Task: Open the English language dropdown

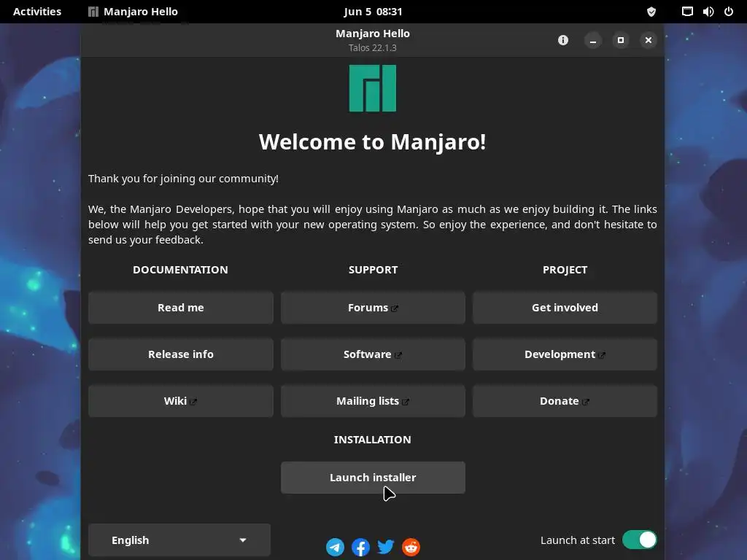Action: (x=179, y=540)
